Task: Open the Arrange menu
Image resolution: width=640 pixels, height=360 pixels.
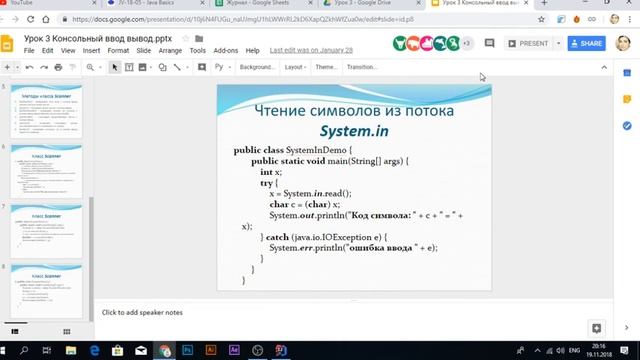Action: tap(170, 51)
